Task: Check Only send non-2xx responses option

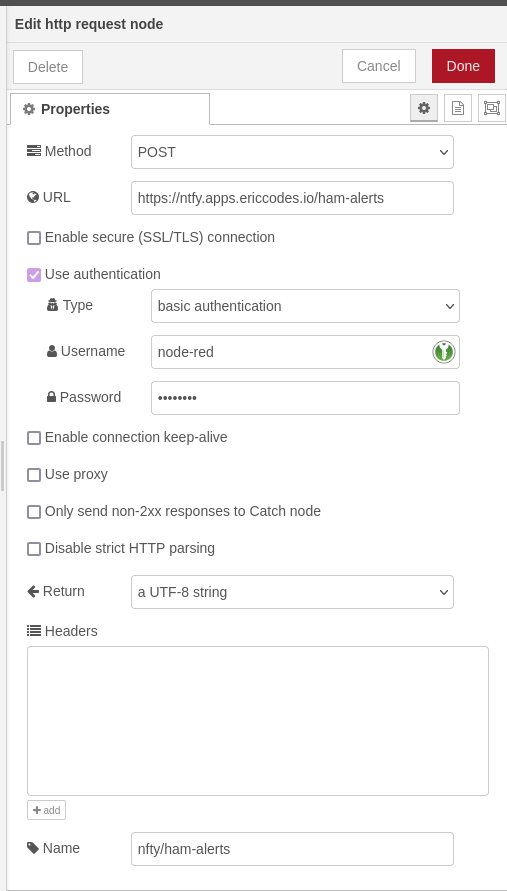Action: [34, 511]
